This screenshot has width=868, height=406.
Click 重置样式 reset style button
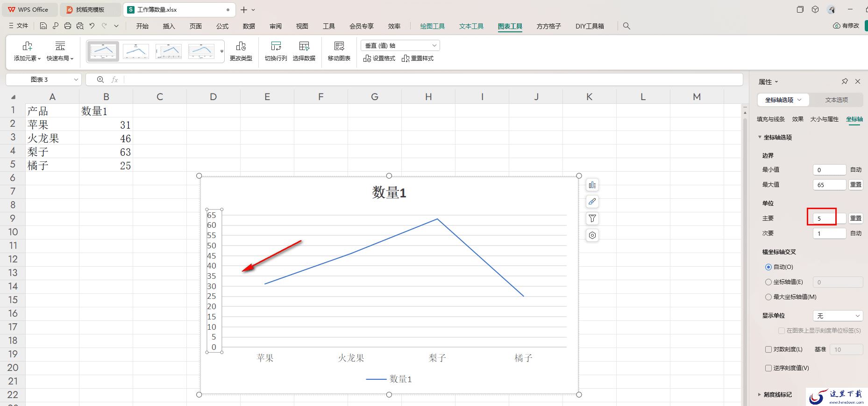click(418, 58)
